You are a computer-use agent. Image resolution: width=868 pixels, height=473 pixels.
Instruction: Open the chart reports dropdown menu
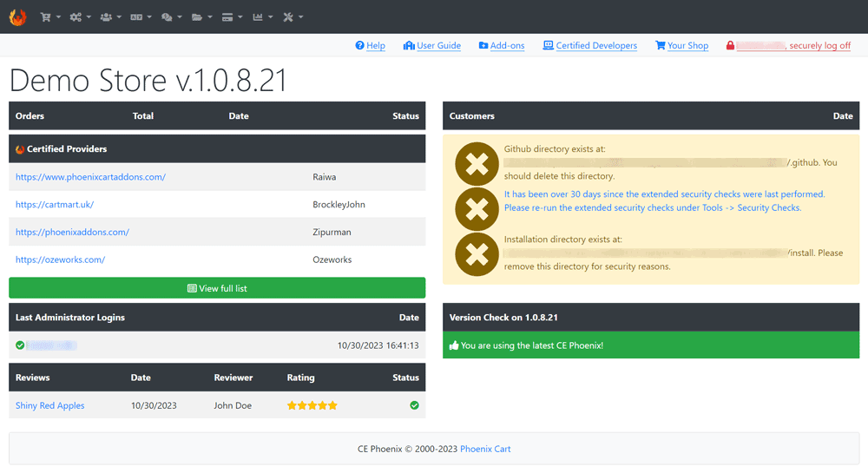coord(262,17)
